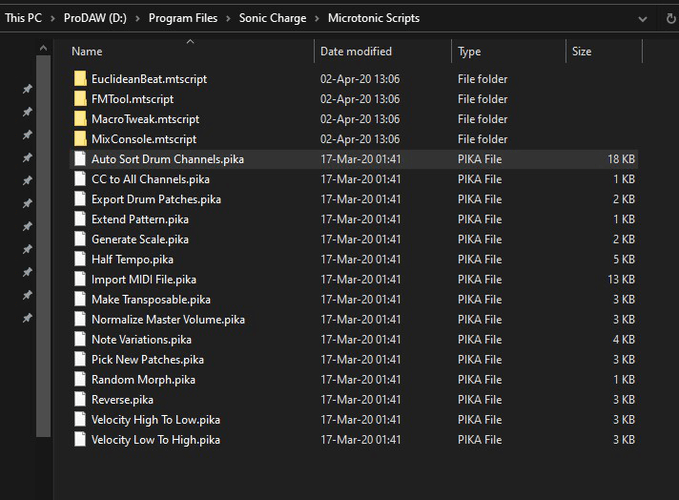The height and width of the screenshot is (500, 679).
Task: Expand the chevron after This PC
Action: 52,19
